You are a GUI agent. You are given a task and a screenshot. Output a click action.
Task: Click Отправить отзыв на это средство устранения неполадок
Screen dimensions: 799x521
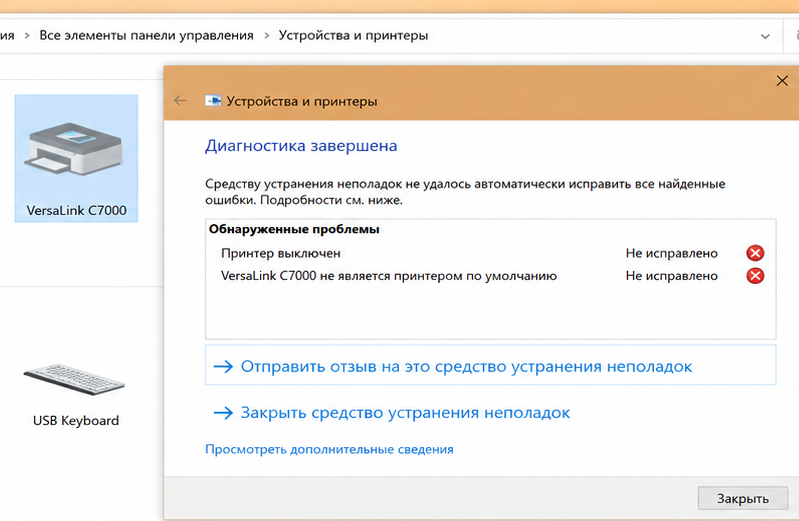491,365
